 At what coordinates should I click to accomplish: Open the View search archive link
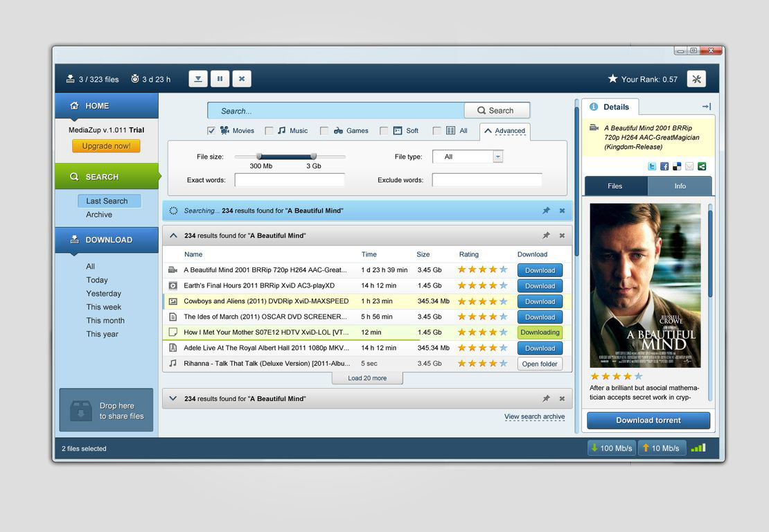[534, 417]
